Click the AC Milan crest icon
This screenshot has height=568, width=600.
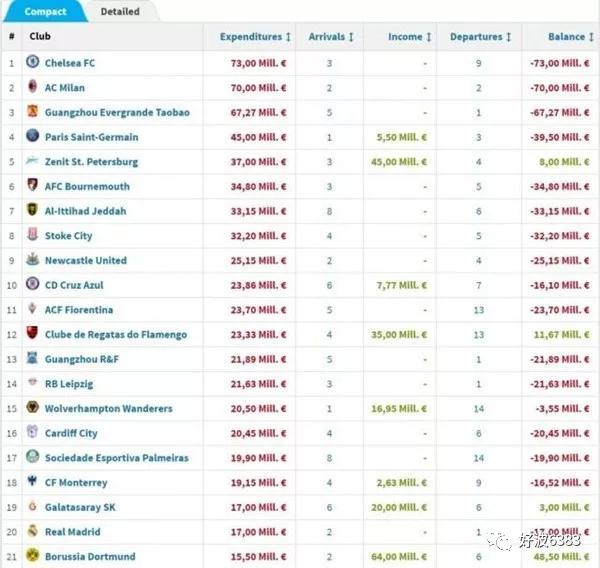pos(32,88)
